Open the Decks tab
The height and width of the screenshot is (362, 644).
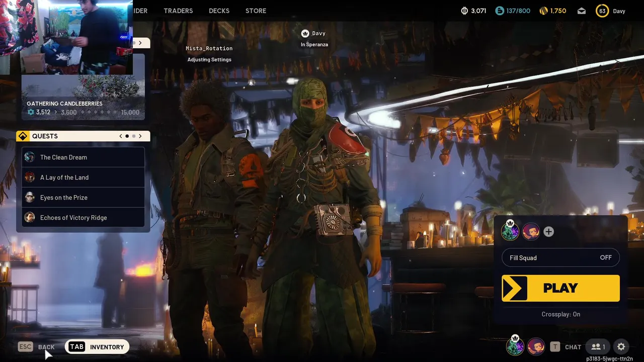[219, 11]
